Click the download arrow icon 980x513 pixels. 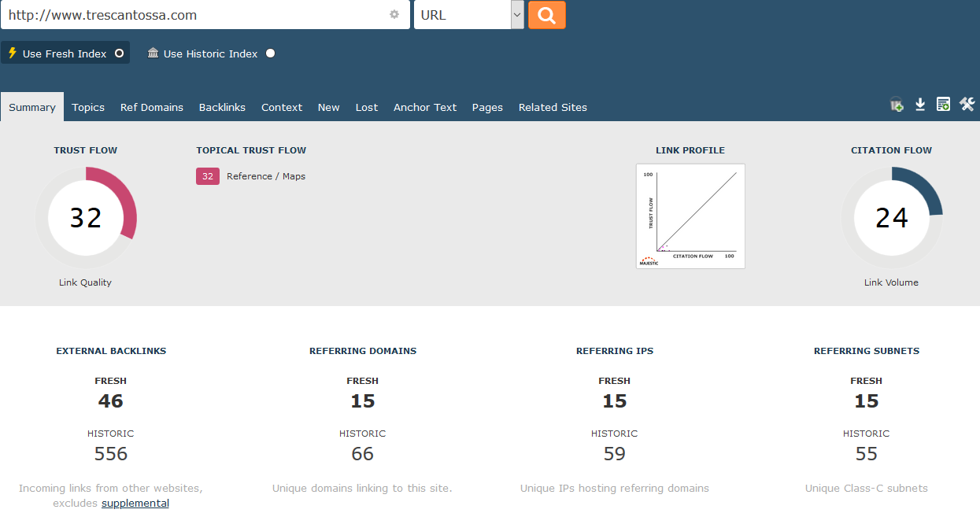pyautogui.click(x=920, y=105)
